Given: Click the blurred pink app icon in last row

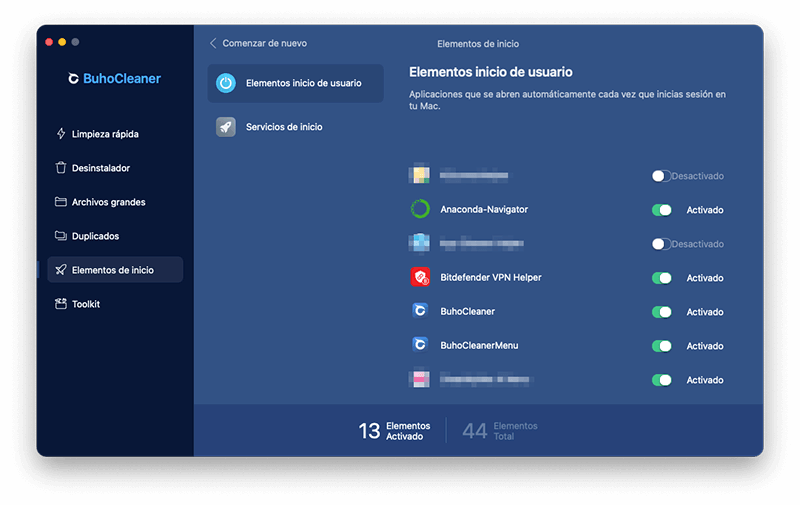Looking at the screenshot, I should point(419,379).
